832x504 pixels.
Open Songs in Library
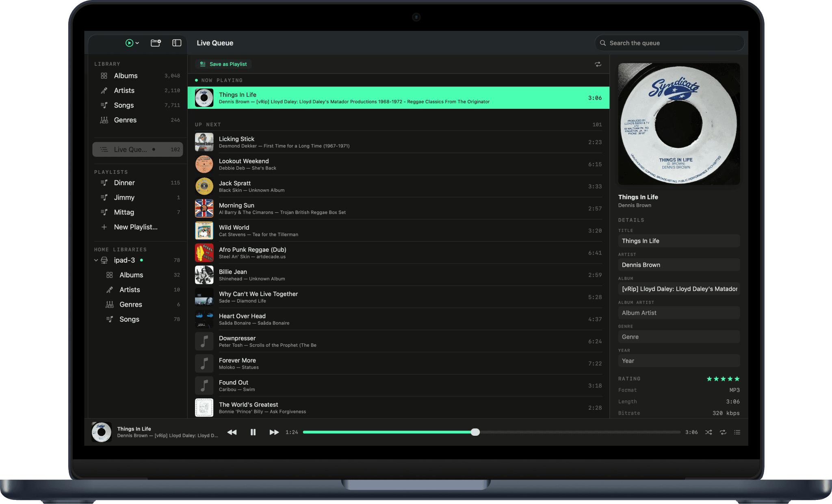coord(138,105)
